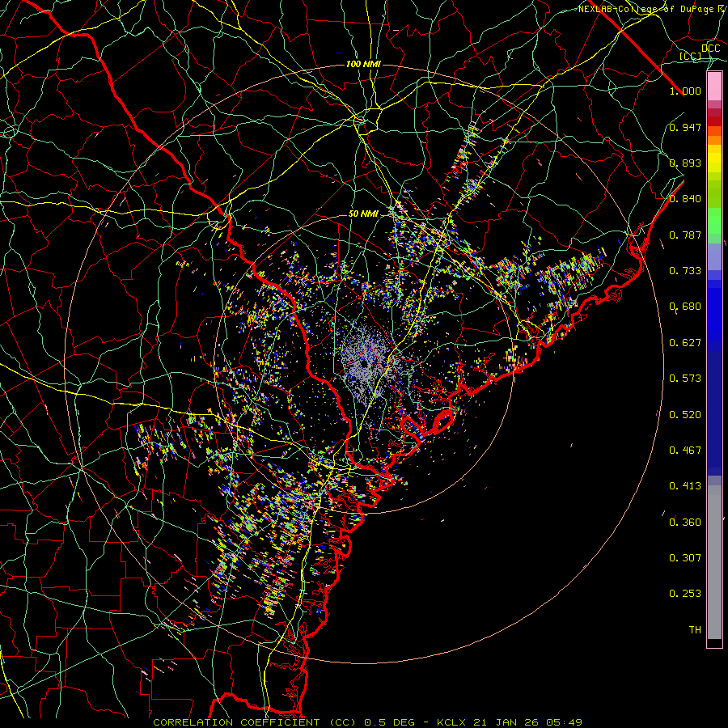Click the 0.467 scale value
Viewport: 728px width, 728px height.
click(685, 451)
